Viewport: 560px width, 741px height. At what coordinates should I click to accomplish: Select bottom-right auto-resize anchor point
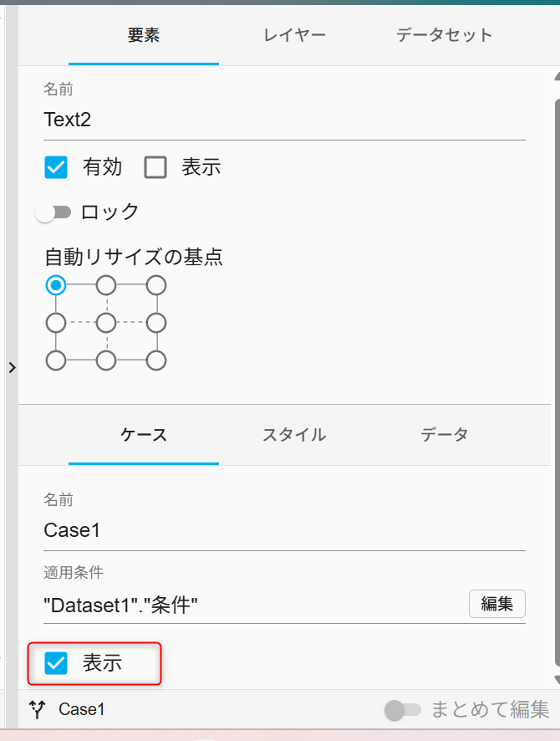[x=156, y=360]
